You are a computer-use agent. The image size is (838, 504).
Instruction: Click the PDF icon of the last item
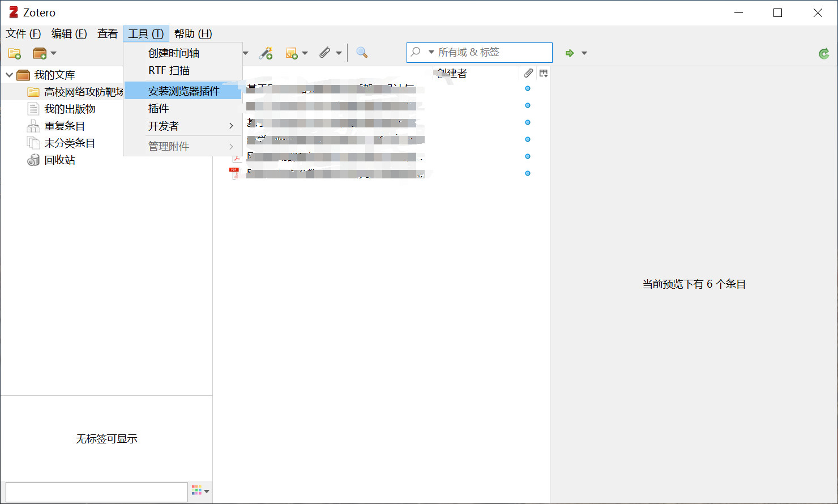coord(234,173)
